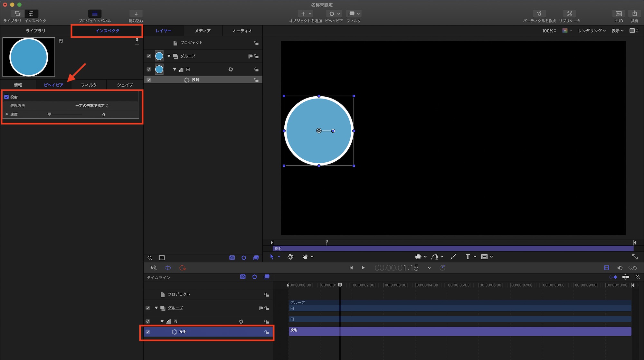Open the HUD panel icon

coord(619,14)
